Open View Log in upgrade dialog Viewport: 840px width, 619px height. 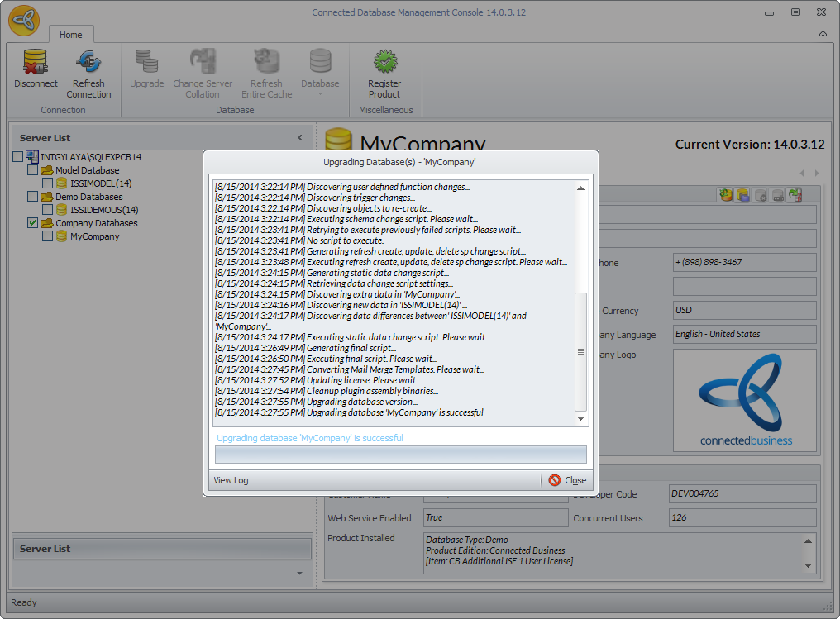(x=231, y=480)
